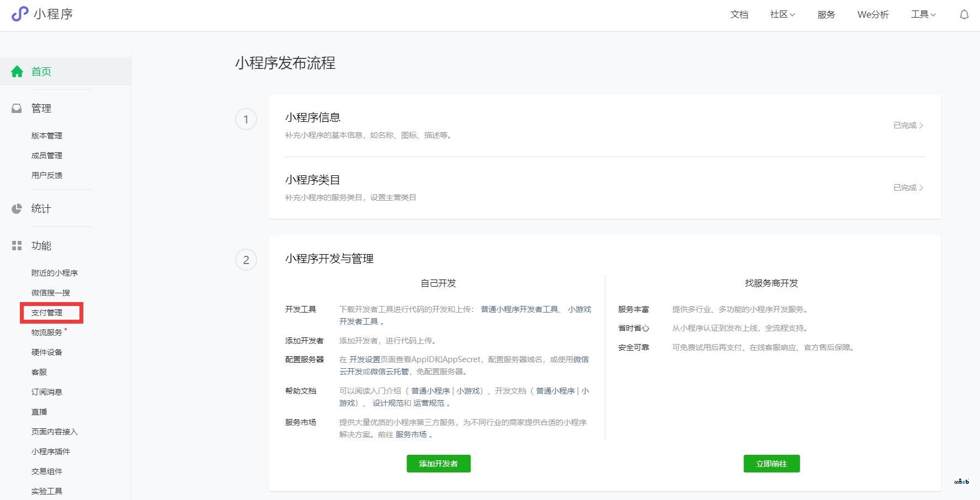Open 小程序插件 in sidebar
This screenshot has width=980, height=500.
click(x=51, y=451)
